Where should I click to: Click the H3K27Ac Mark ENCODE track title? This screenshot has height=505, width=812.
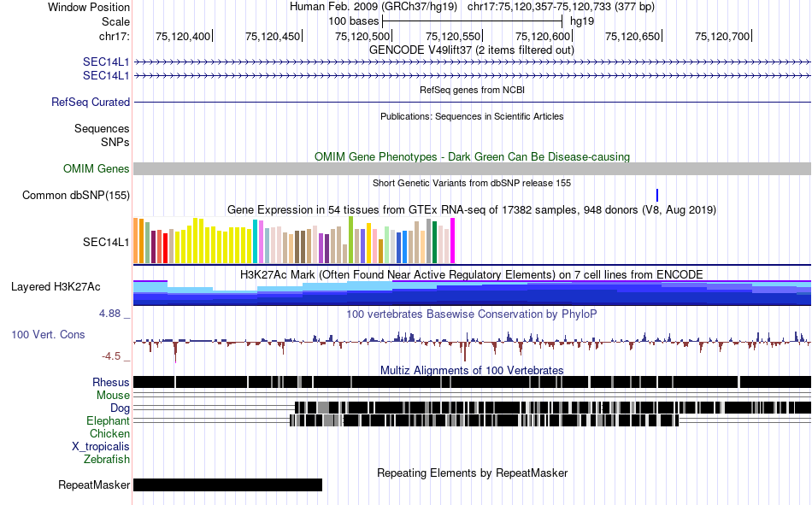coord(472,274)
